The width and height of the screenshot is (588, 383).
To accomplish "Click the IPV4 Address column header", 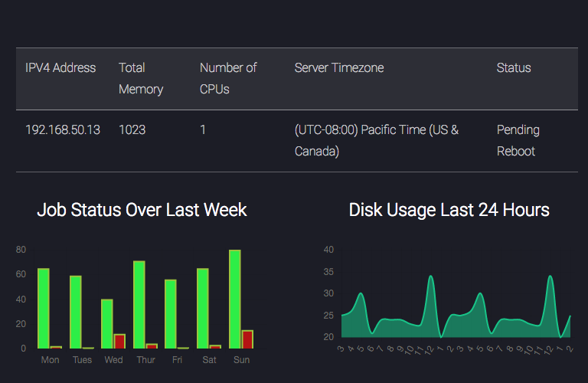I will pos(60,68).
